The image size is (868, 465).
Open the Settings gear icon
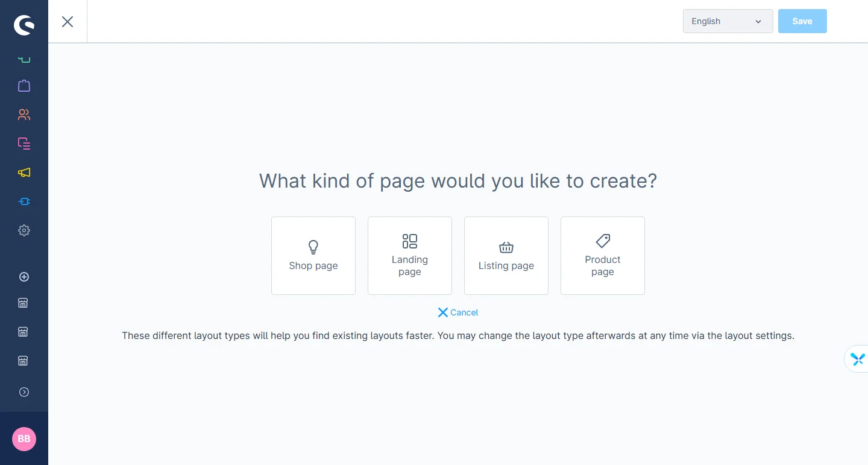(24, 230)
